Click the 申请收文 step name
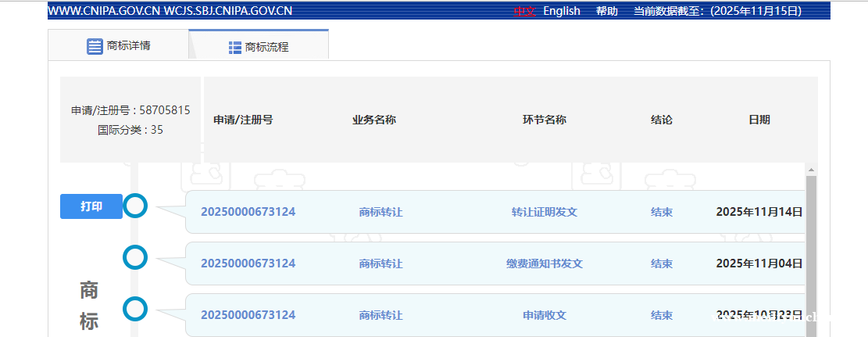This screenshot has height=337, width=868. [544, 315]
